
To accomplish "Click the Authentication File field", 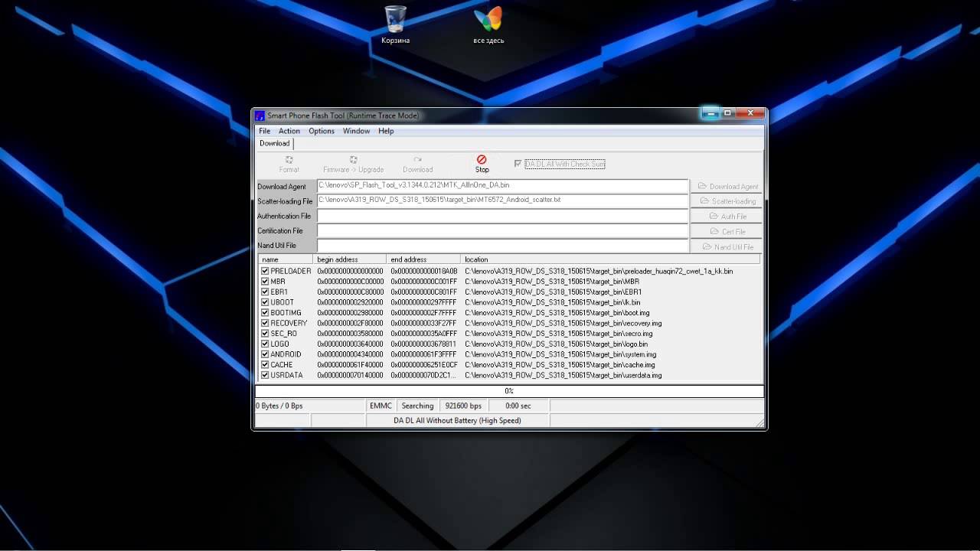I will pyautogui.click(x=503, y=216).
